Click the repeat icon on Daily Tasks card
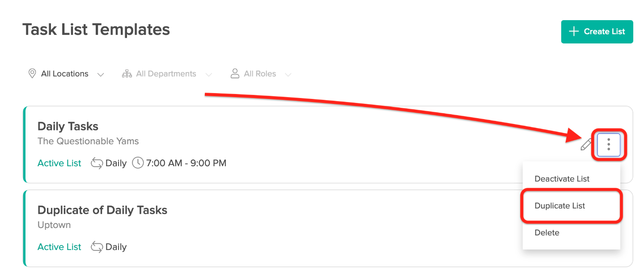Screen dimensions: 644x271 tap(97, 163)
